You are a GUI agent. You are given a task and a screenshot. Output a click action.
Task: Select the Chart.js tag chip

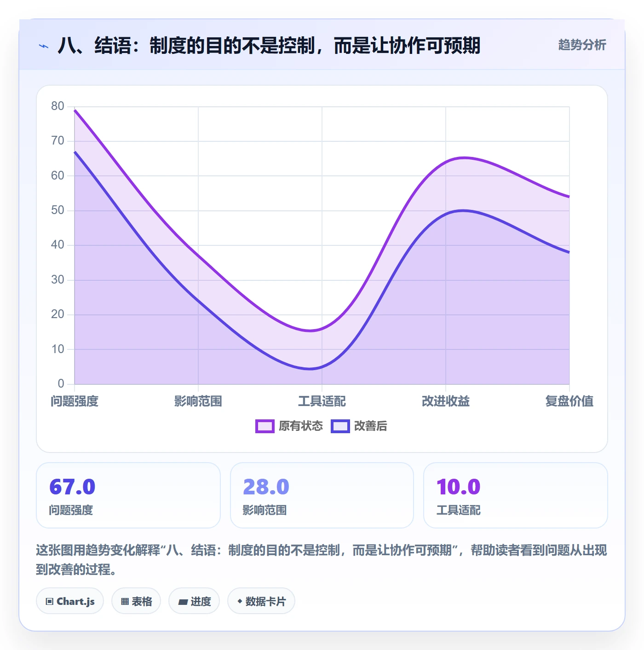click(x=70, y=601)
